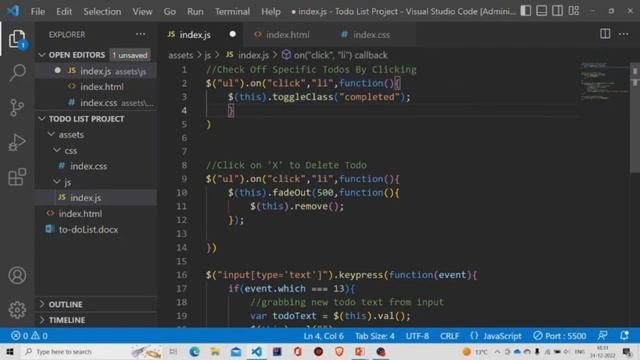640x360 pixels.
Task: Open index.html in Open Editors list
Action: click(x=97, y=87)
